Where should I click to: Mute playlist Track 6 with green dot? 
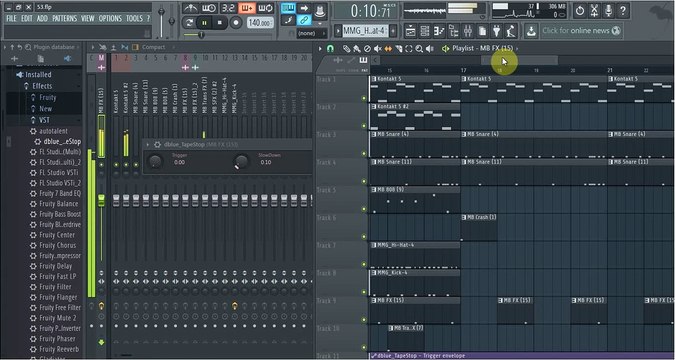(x=364, y=237)
